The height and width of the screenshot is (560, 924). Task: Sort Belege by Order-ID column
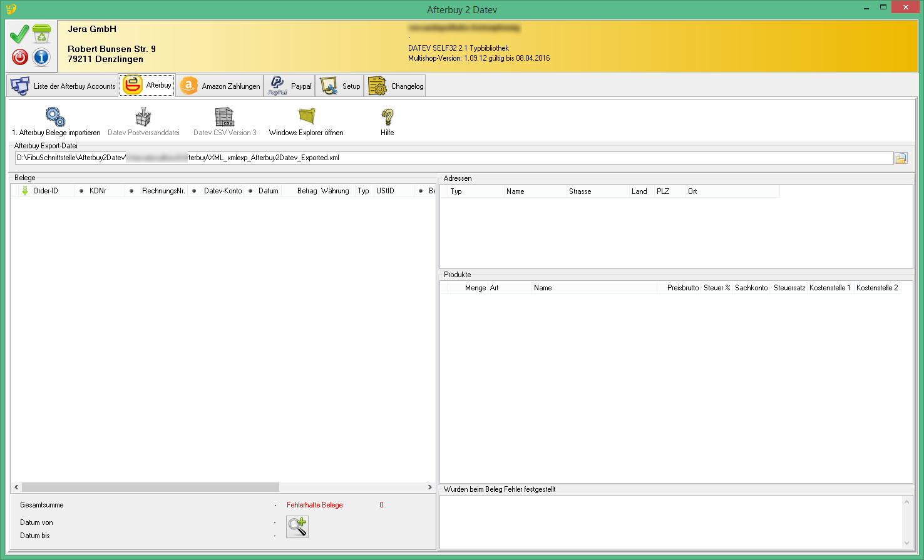pos(45,191)
